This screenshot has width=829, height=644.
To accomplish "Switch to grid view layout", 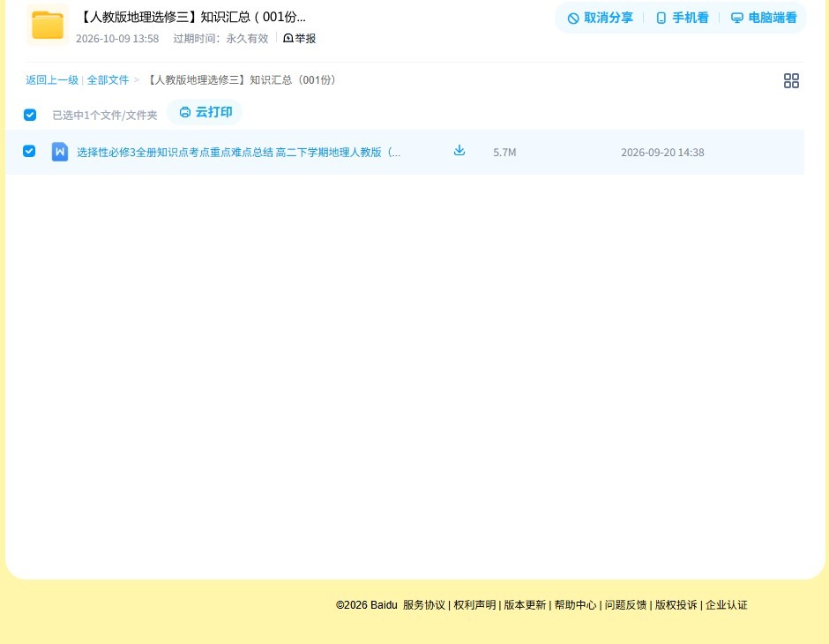I will 791,80.
